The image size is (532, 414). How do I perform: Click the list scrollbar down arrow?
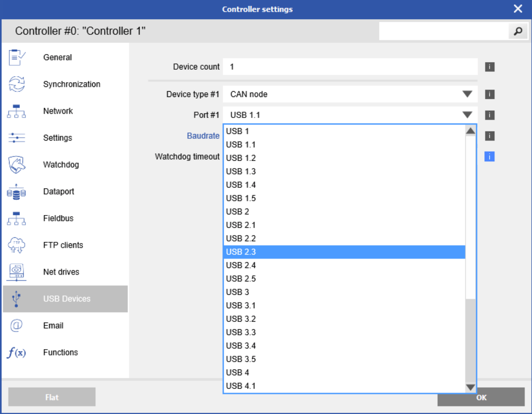tap(470, 387)
